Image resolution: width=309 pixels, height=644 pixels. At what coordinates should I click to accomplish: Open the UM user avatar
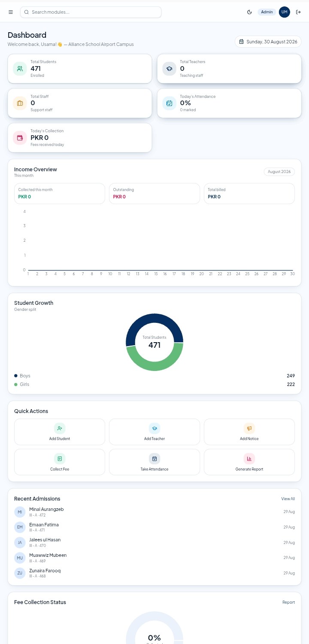point(285,12)
